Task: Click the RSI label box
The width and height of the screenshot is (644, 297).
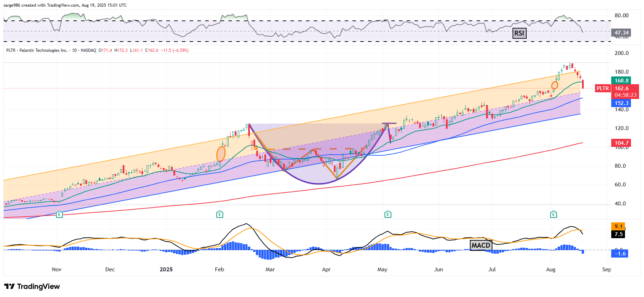Action: 519,33
